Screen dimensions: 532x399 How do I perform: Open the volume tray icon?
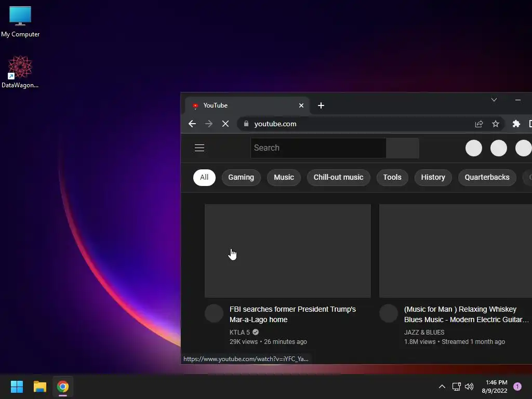[x=469, y=387]
